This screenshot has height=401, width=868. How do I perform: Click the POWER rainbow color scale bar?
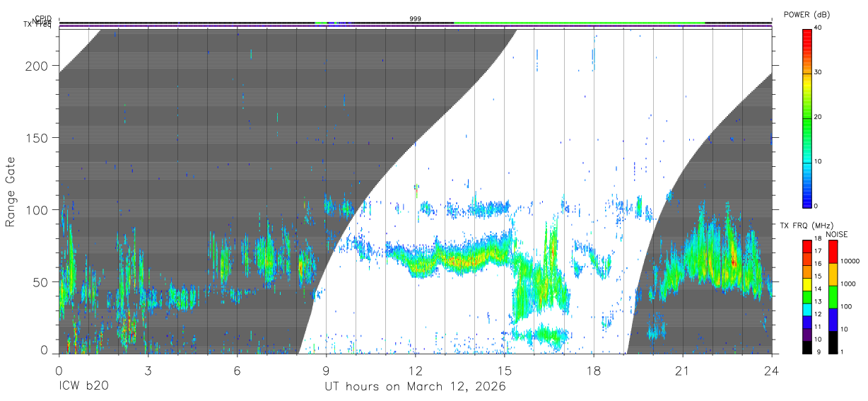click(807, 117)
